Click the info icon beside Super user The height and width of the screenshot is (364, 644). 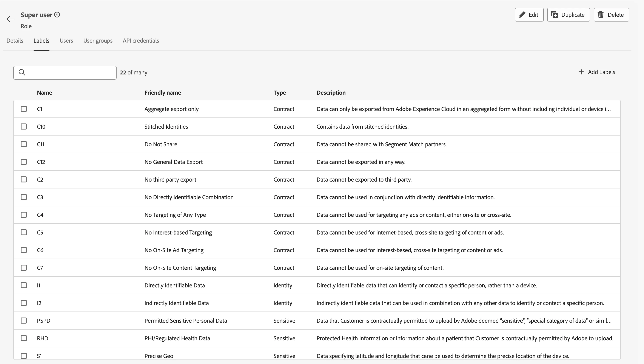[x=57, y=15]
